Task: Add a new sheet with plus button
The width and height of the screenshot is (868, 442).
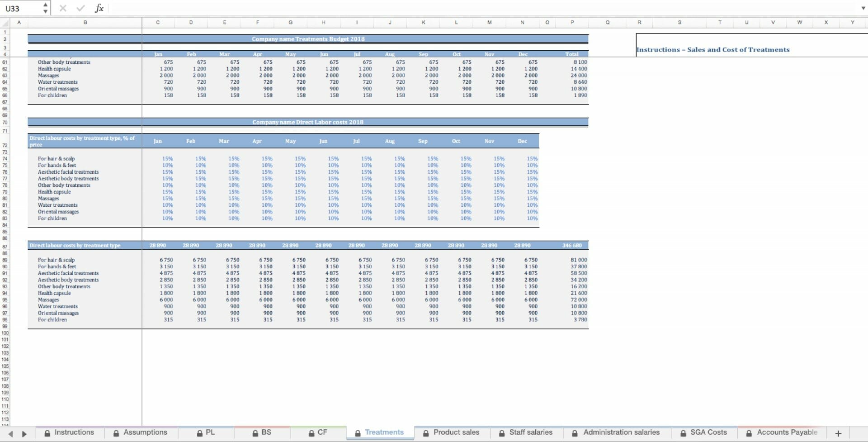Action: pos(838,433)
